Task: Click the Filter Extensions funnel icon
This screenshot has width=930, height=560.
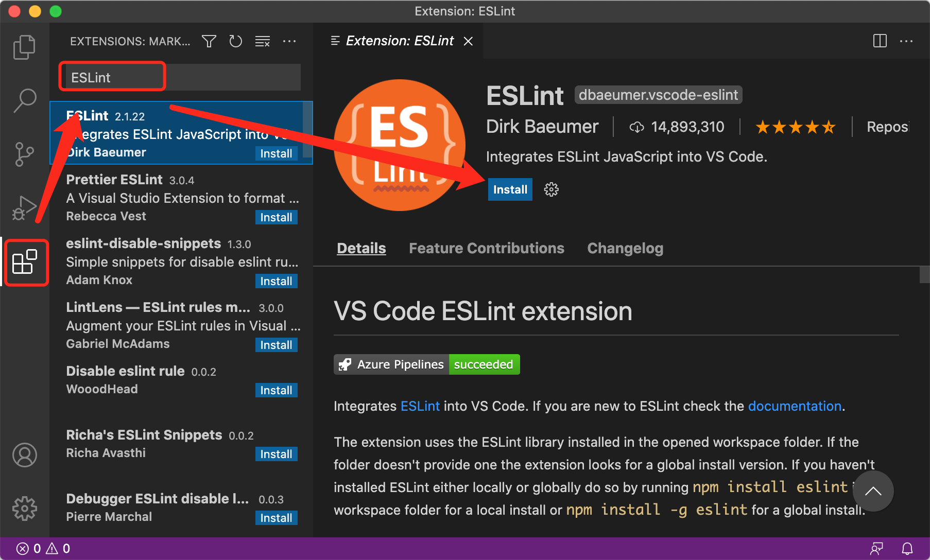Action: coord(209,41)
